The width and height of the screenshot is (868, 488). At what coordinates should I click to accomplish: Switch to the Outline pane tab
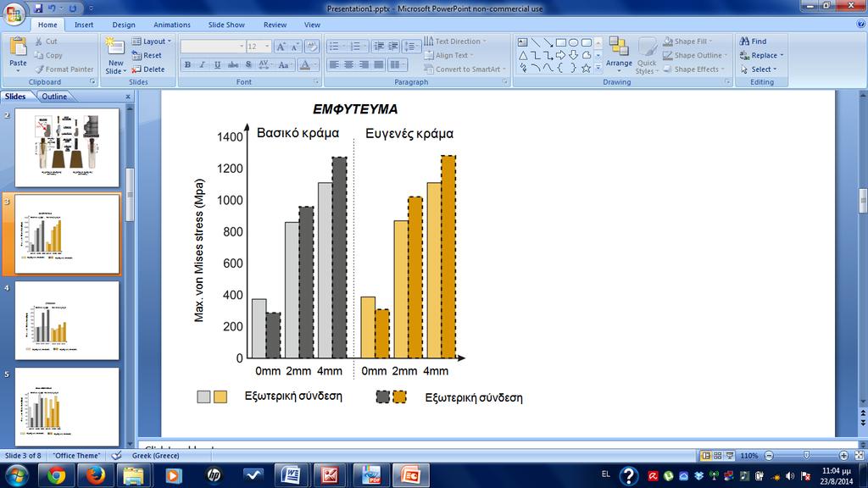point(54,97)
